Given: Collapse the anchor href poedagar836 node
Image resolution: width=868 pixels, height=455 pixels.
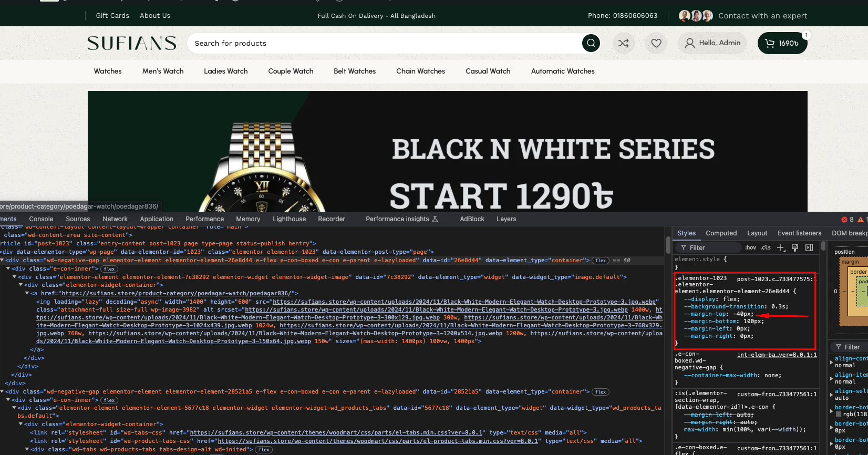Looking at the screenshot, I should coord(27,293).
